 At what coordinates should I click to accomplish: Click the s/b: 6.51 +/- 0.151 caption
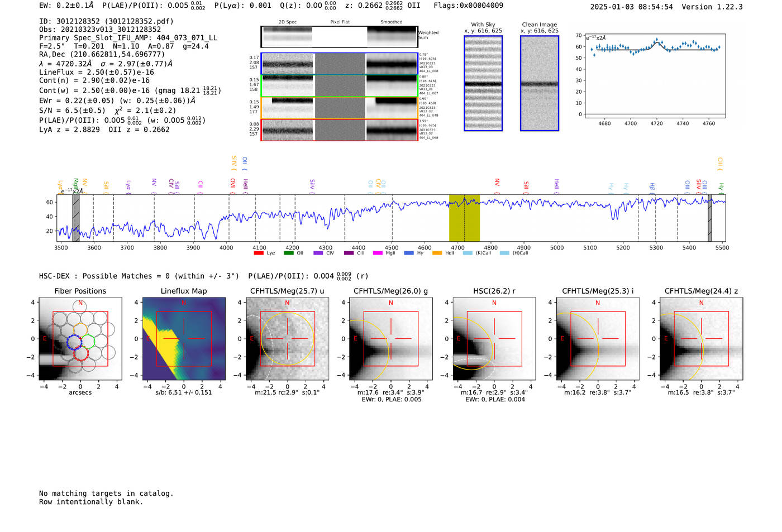(x=184, y=392)
